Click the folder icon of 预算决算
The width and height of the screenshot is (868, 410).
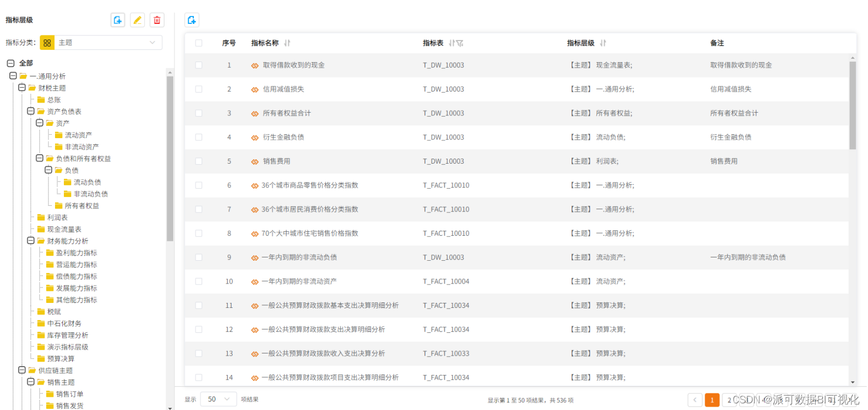point(41,359)
